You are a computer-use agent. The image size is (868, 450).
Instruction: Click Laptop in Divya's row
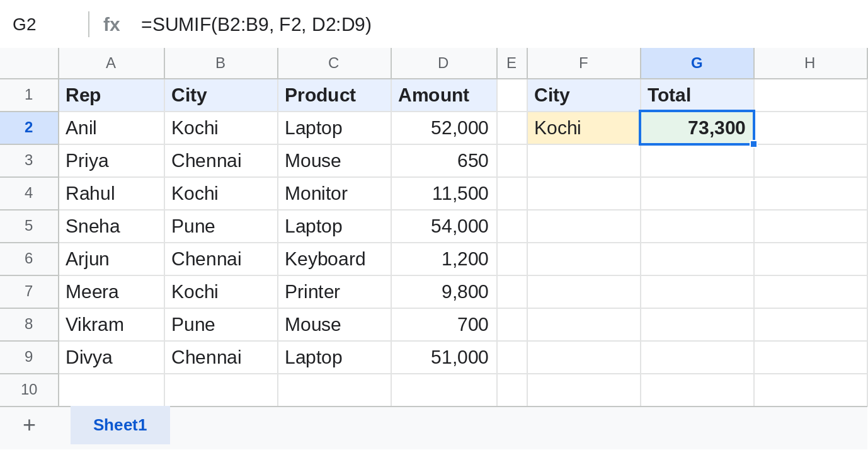point(334,357)
